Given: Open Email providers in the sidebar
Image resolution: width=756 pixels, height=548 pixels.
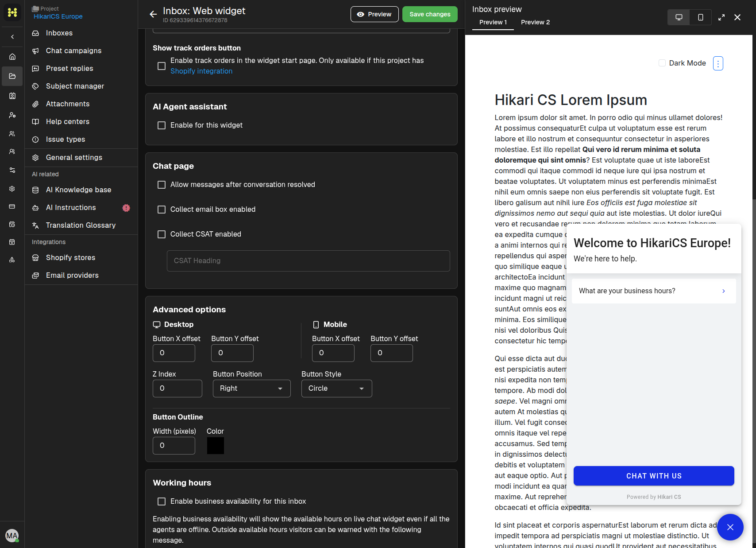Looking at the screenshot, I should click(81, 276).
